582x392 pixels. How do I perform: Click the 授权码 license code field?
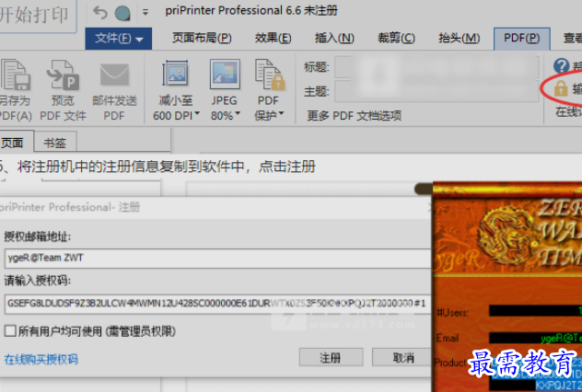[217, 304]
